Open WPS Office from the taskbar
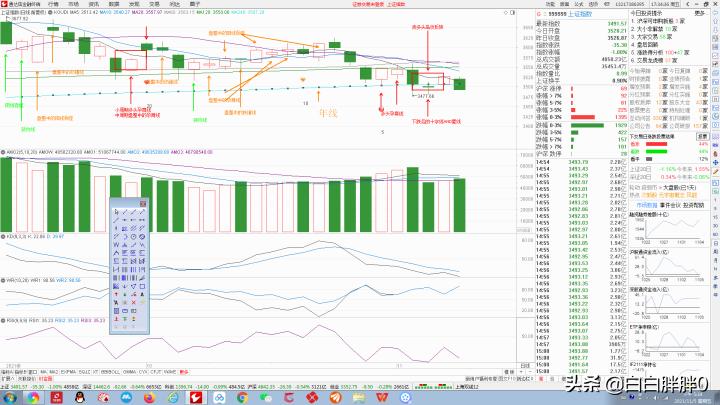Viewport: 720px width, 405px height. [x=382, y=398]
